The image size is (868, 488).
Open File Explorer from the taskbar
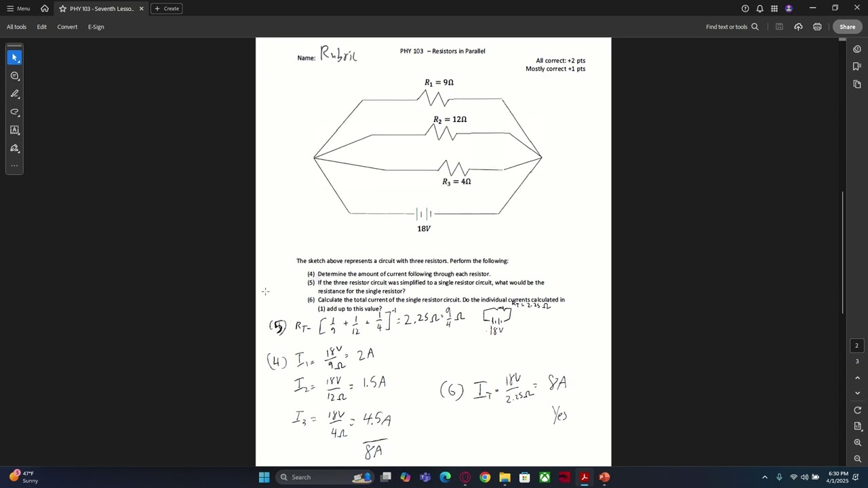tap(505, 477)
